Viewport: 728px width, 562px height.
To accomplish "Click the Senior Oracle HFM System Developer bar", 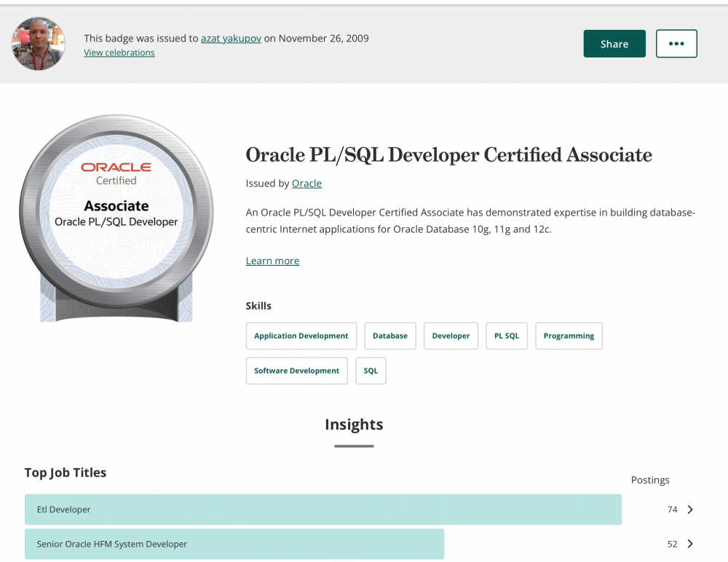I will pyautogui.click(x=234, y=544).
